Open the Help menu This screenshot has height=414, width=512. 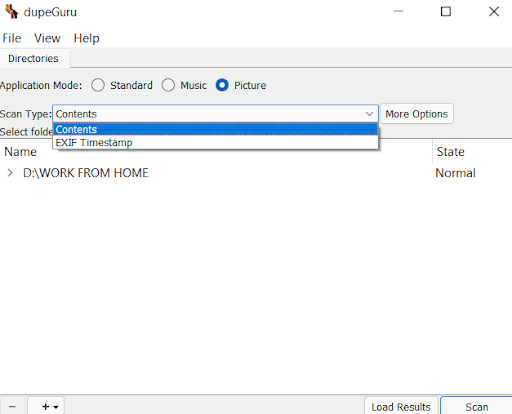86,38
